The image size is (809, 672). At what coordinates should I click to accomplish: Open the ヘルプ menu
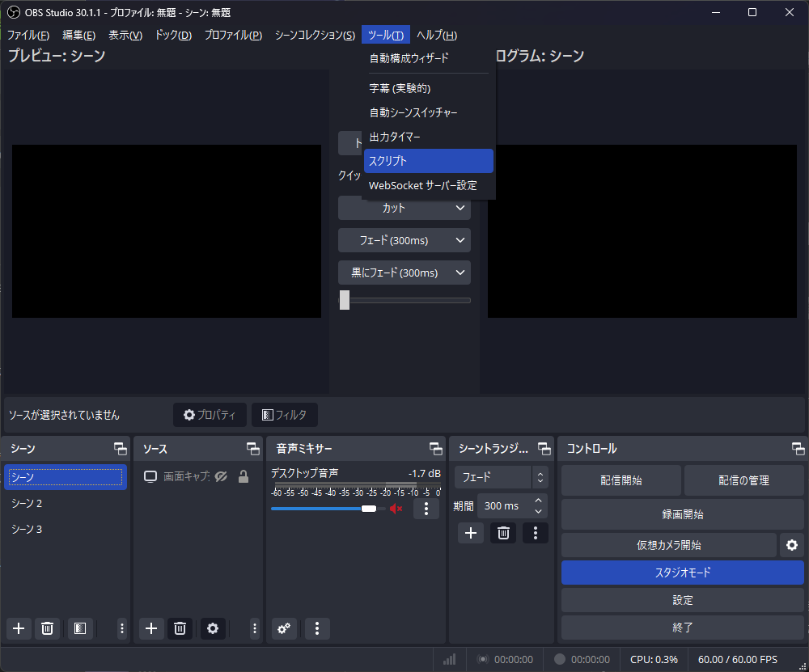point(436,35)
